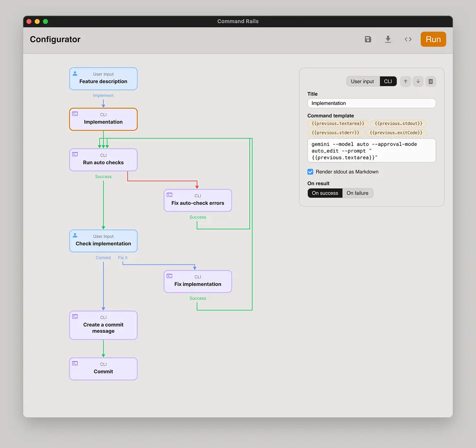Click the Configurator heading
476x448 pixels.
55,39
